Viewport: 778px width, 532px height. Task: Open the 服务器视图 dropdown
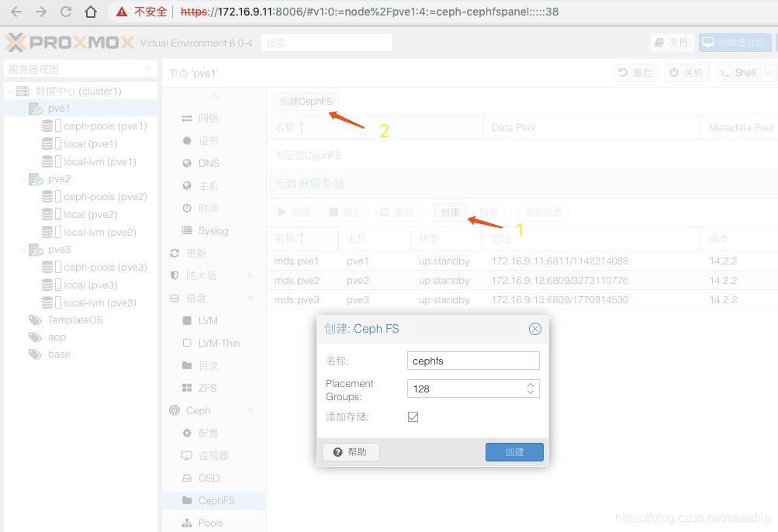[x=81, y=69]
